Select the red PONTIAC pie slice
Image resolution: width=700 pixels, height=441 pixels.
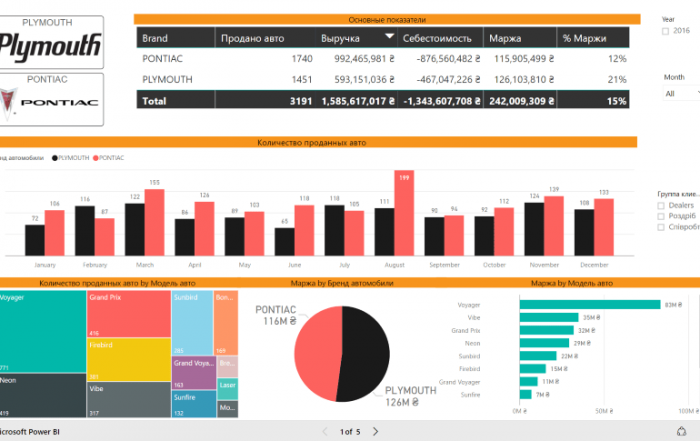coord(316,353)
